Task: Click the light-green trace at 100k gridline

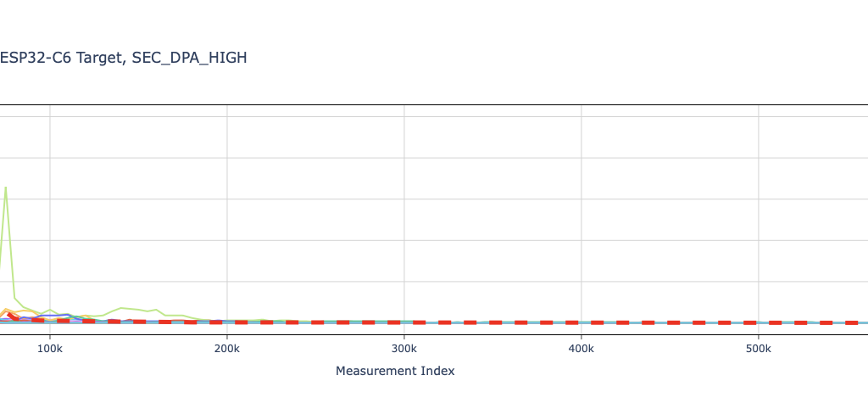Action: coord(50,310)
